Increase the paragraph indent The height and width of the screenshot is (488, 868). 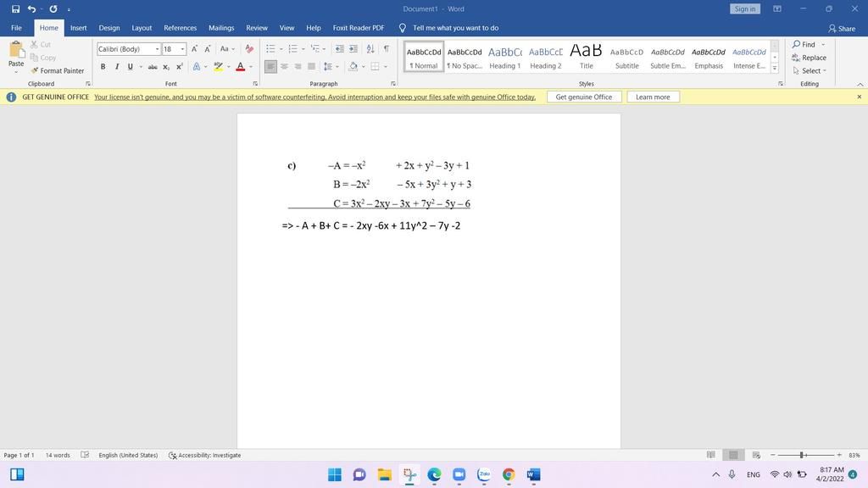coord(353,49)
